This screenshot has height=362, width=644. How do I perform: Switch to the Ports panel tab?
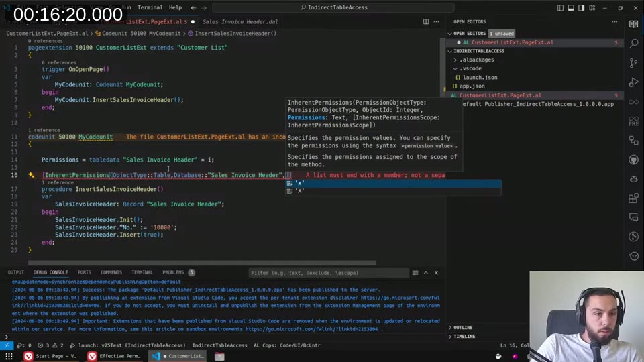pyautogui.click(x=85, y=273)
